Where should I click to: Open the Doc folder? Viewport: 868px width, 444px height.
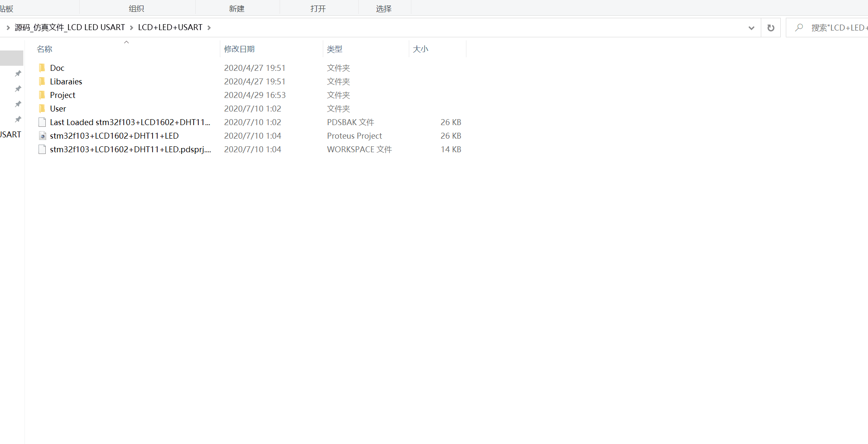click(57, 68)
